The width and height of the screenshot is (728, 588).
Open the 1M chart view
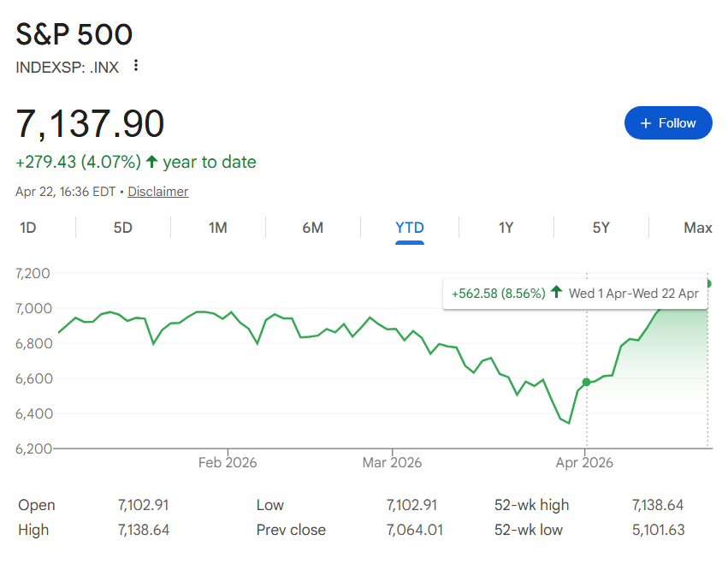[217, 228]
